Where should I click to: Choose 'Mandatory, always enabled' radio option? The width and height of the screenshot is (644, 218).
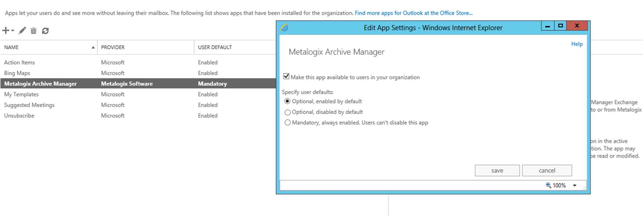click(x=287, y=123)
